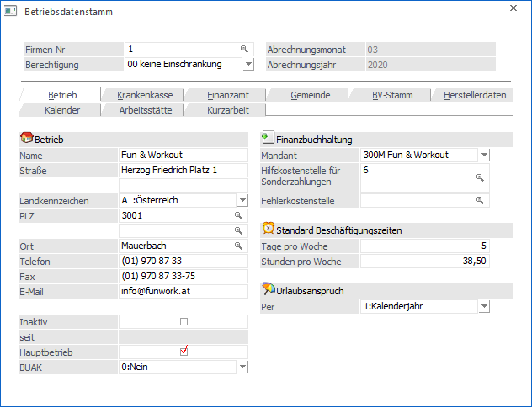Click the house icon next to Betrieb heading
The height and width of the screenshot is (407, 532).
click(25, 139)
